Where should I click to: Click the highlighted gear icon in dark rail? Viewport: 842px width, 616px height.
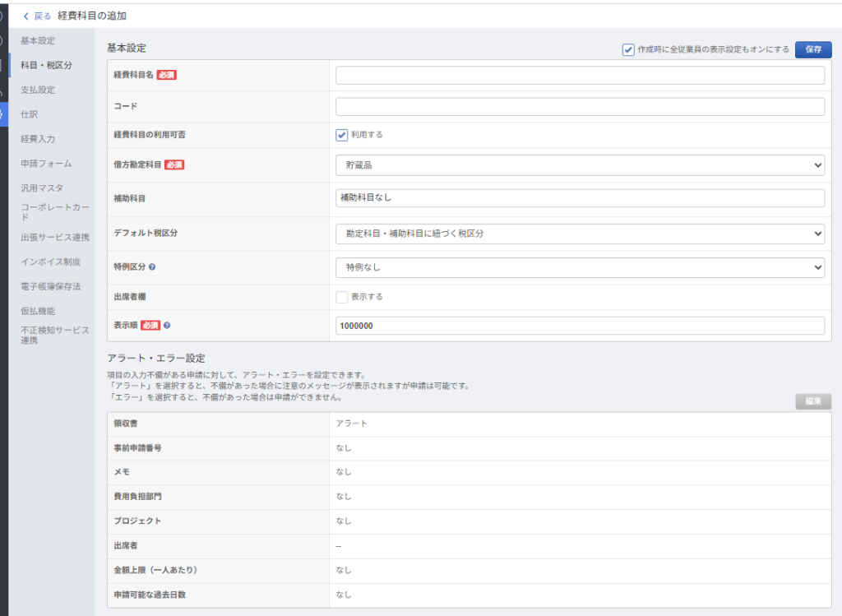click(x=3, y=113)
